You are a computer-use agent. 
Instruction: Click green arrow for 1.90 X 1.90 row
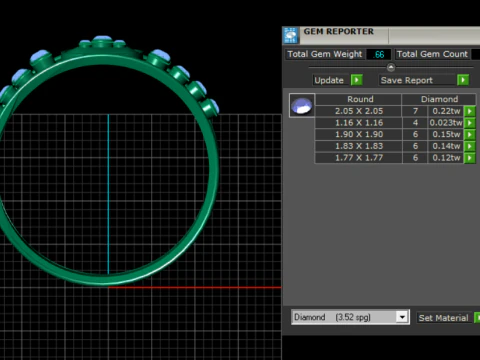click(x=470, y=134)
